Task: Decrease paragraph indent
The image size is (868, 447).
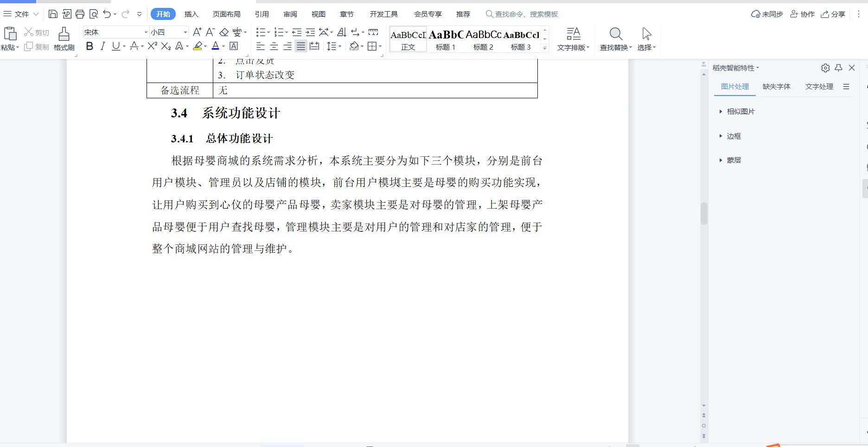Action: pyautogui.click(x=297, y=32)
